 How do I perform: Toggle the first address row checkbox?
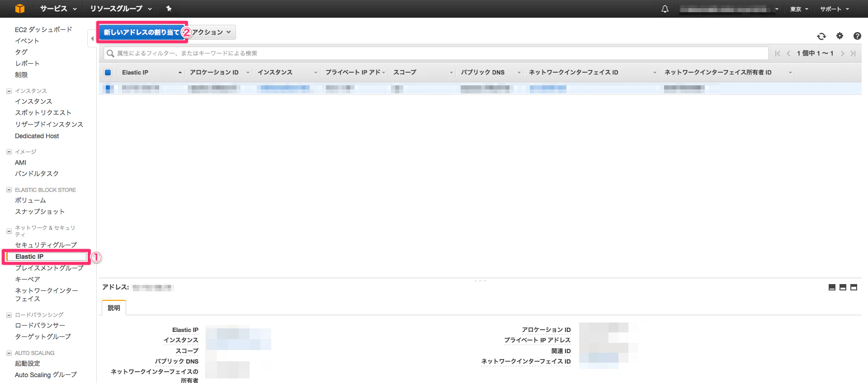(x=108, y=89)
